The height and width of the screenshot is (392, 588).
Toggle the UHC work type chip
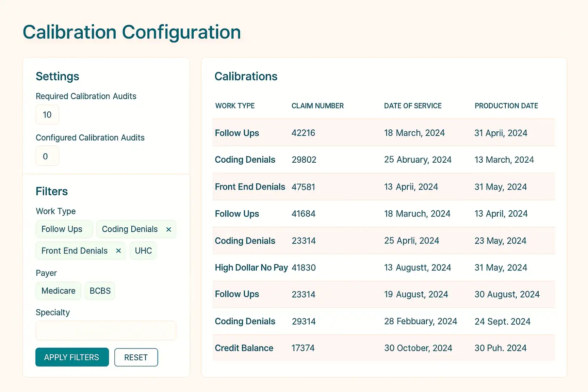[143, 251]
